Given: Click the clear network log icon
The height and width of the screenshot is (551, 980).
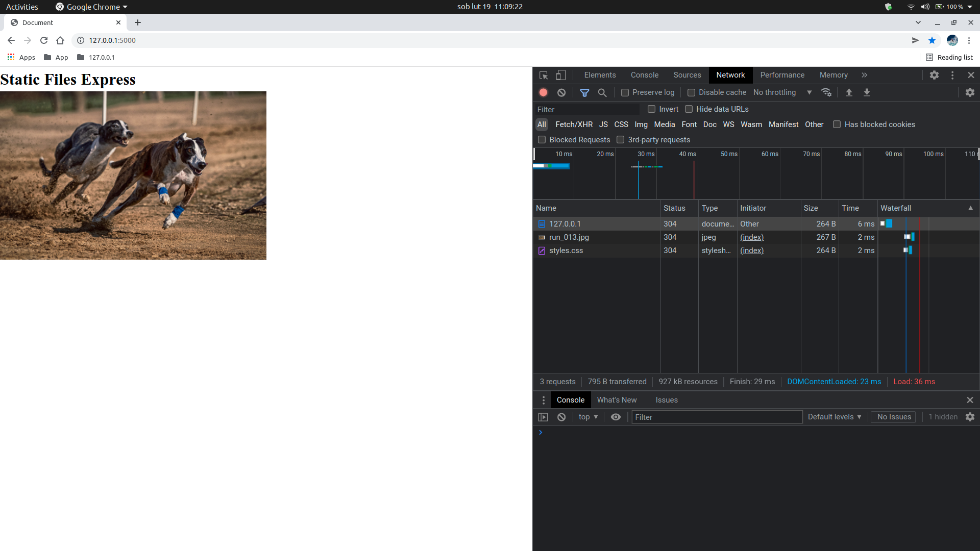Looking at the screenshot, I should click(561, 92).
